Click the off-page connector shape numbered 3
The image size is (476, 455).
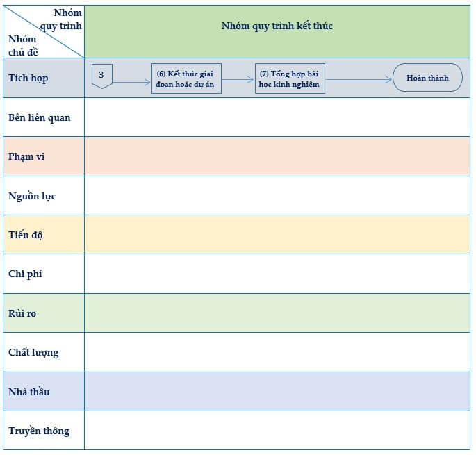[101, 76]
